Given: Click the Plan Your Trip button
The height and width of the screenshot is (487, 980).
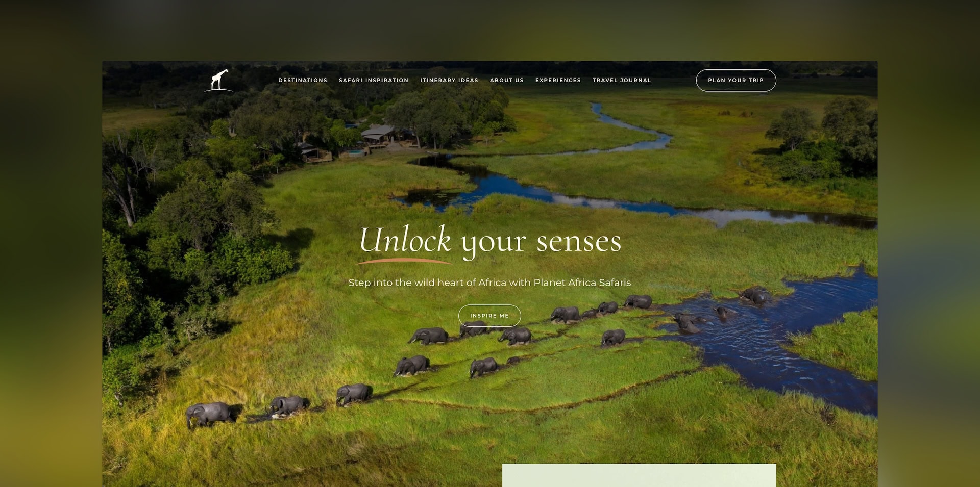Looking at the screenshot, I should (736, 80).
